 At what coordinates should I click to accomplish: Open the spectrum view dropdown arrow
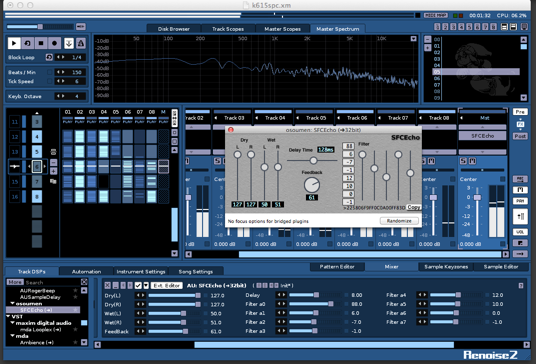coord(414,39)
